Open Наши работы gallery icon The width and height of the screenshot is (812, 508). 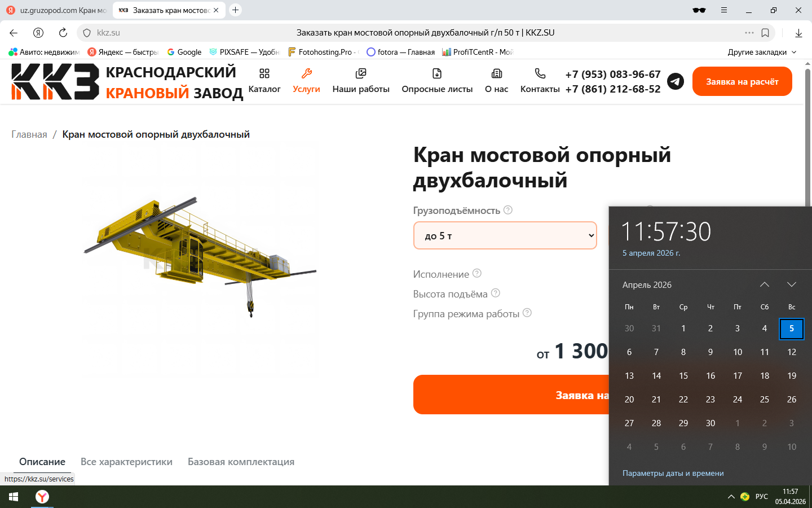pyautogui.click(x=361, y=73)
